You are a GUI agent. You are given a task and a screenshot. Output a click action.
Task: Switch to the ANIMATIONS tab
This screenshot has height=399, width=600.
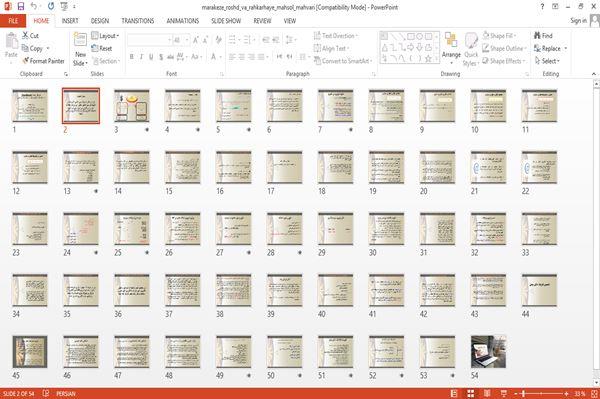coord(183,21)
